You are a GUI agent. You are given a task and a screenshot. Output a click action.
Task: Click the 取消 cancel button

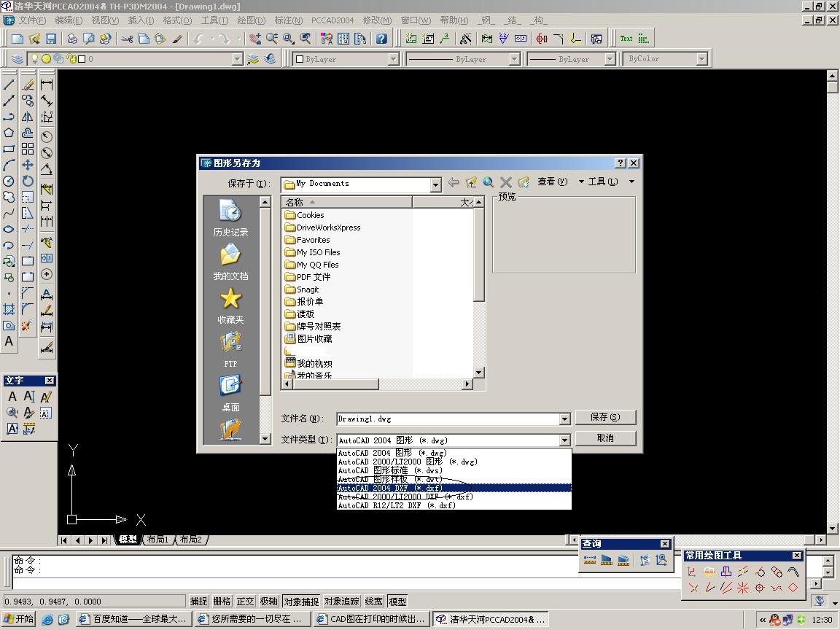[605, 438]
